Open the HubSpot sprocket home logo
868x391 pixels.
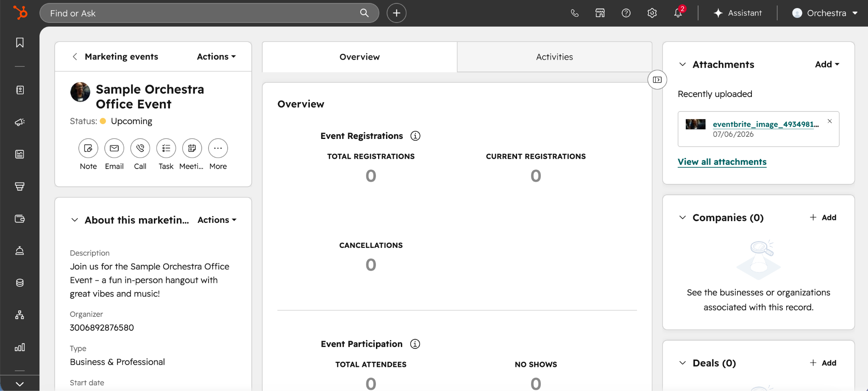20,13
